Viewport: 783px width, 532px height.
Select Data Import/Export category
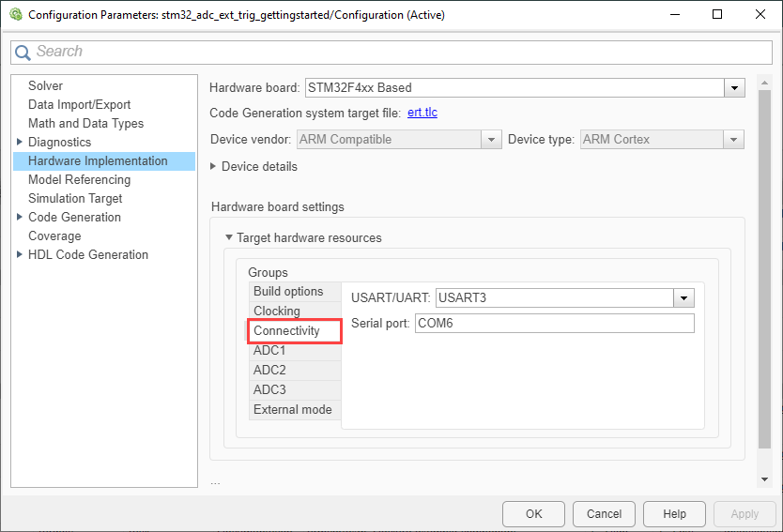(79, 104)
